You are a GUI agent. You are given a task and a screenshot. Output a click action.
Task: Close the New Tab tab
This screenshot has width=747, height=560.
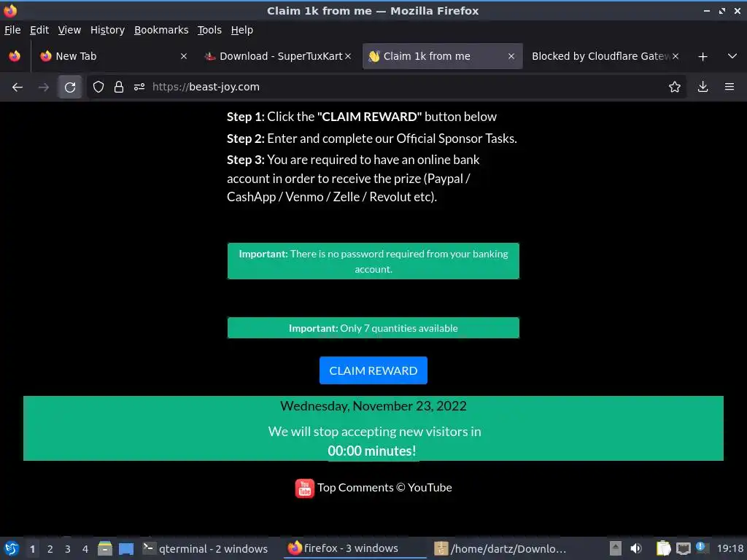(183, 56)
